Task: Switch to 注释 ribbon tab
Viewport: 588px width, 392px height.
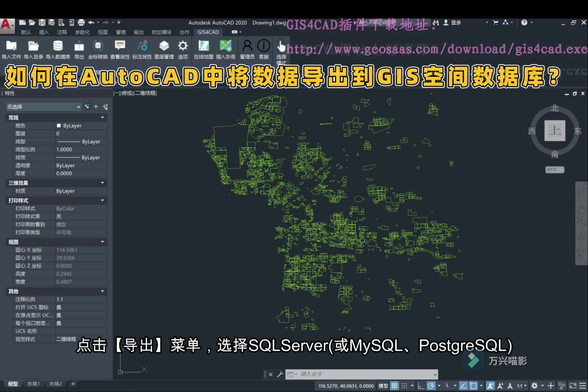Action: tap(62, 32)
